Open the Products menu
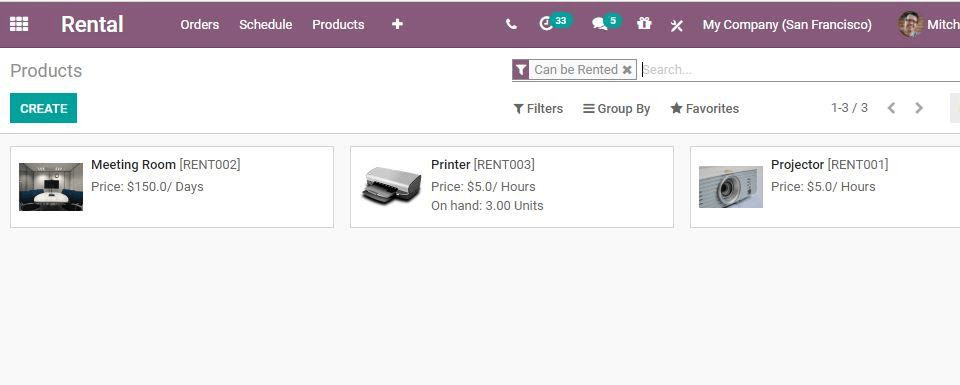The image size is (960, 385). tap(338, 24)
